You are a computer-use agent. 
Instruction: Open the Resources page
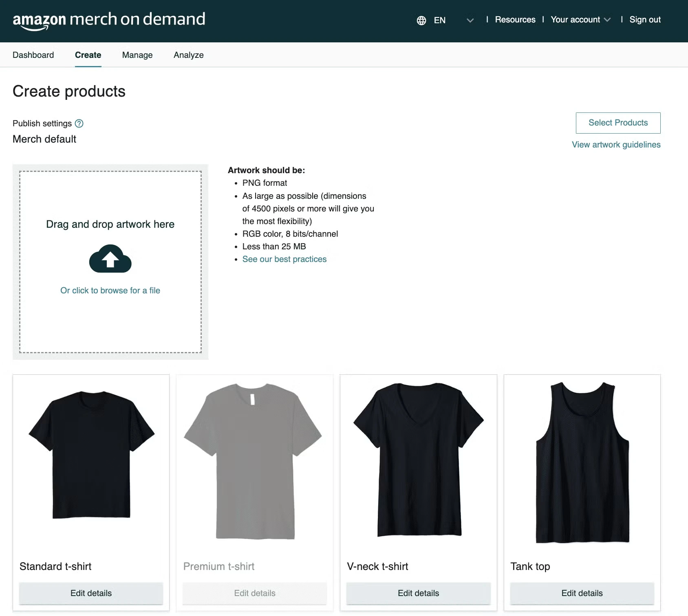point(515,19)
